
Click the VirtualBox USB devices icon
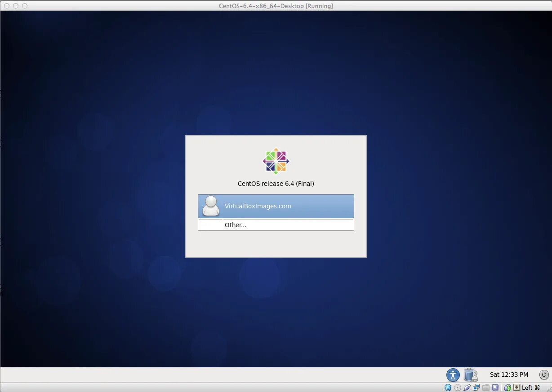[x=467, y=388]
